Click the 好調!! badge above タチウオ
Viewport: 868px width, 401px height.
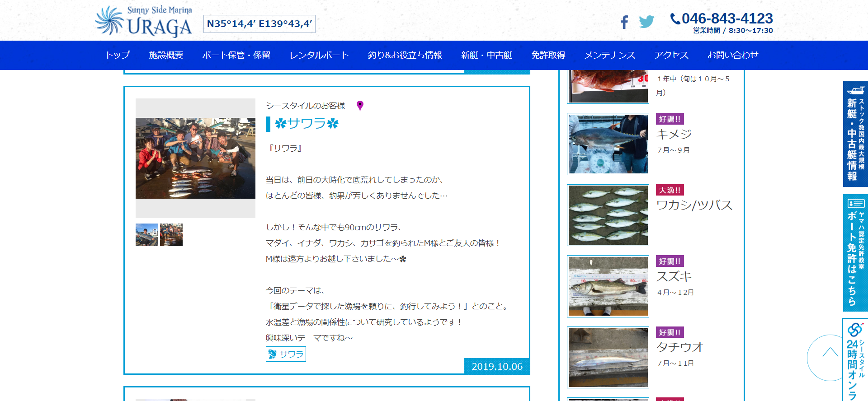click(x=670, y=332)
